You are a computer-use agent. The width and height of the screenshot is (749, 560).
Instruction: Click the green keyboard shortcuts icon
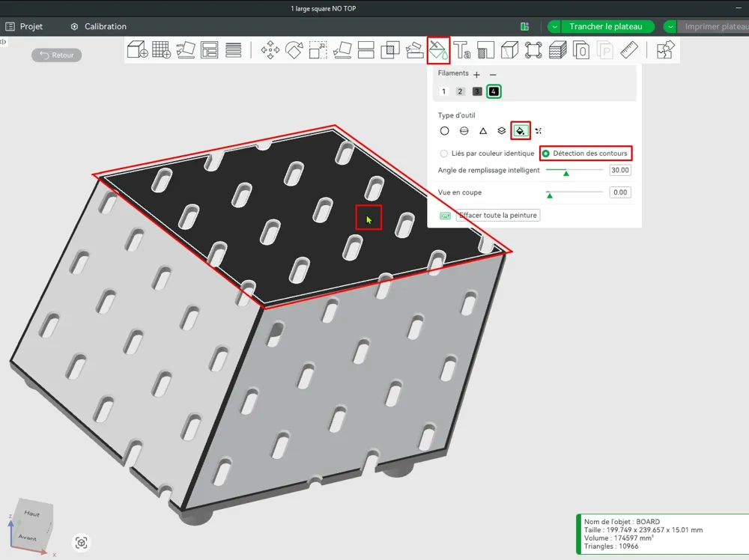click(x=445, y=216)
